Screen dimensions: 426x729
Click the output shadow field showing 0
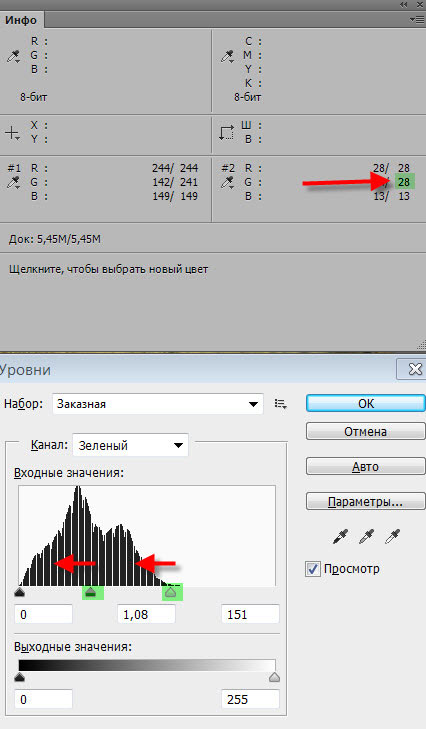click(44, 699)
